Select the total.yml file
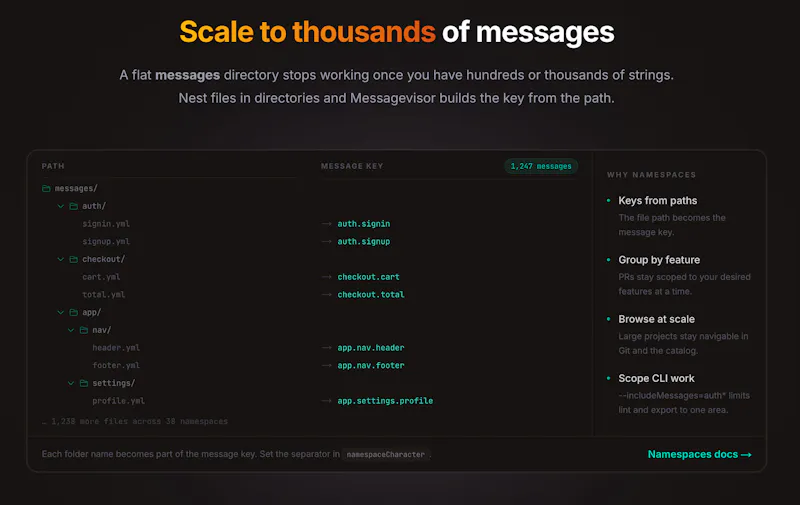The height and width of the screenshot is (505, 800). click(104, 294)
